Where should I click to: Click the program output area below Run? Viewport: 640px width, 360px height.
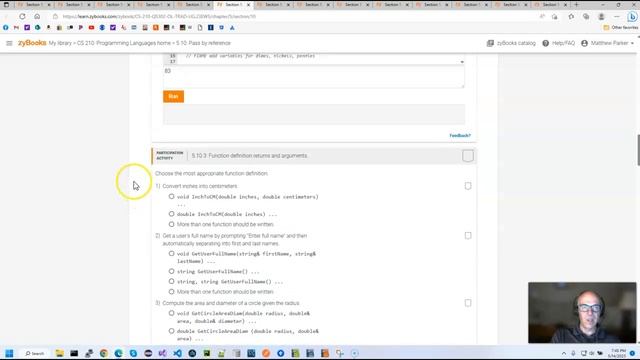[313, 114]
